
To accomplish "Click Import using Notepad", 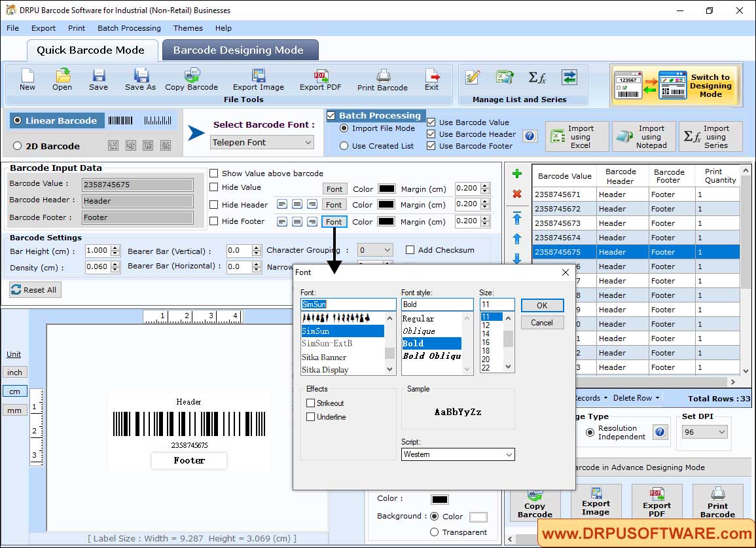I will (x=643, y=137).
